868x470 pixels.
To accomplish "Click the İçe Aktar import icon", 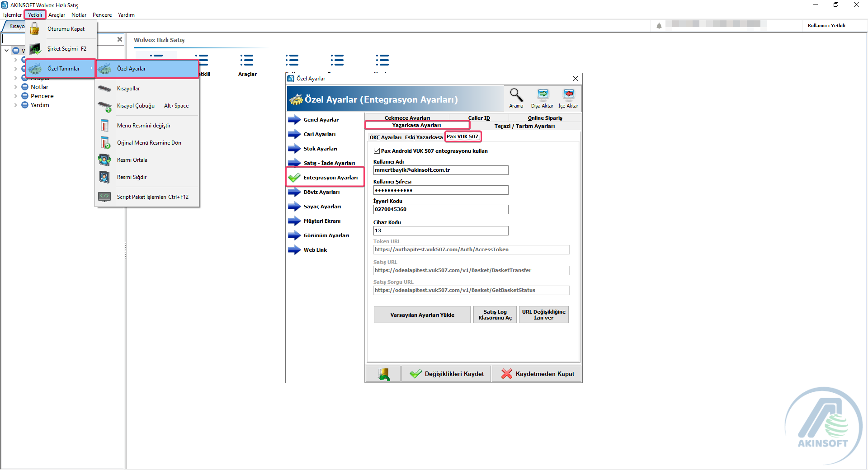I will 568,94.
